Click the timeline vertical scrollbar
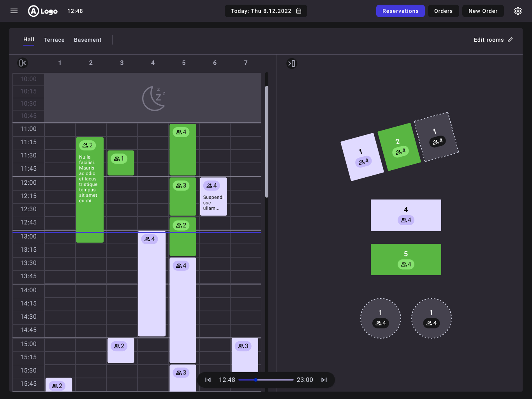The height and width of the screenshot is (399, 532). click(x=267, y=141)
